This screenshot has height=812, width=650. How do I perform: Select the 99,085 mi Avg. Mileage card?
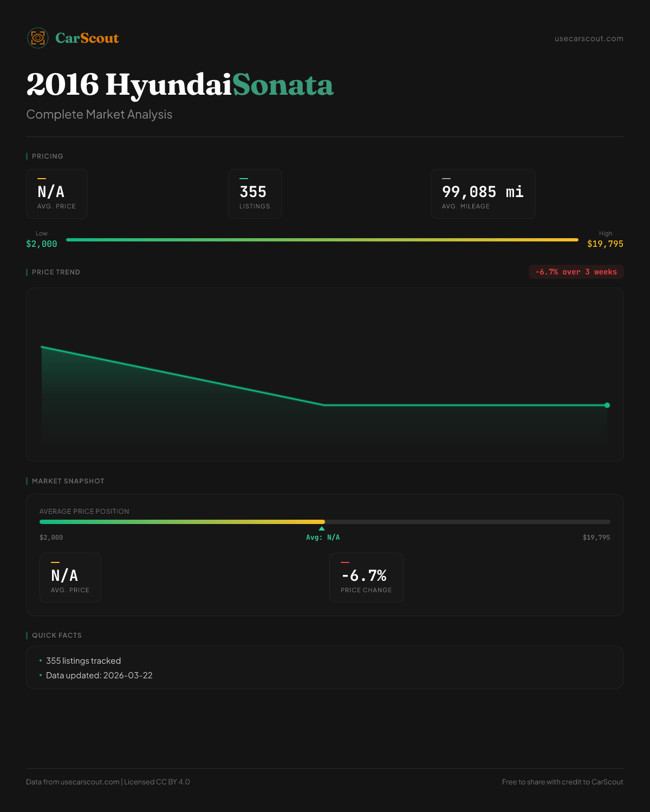click(483, 194)
